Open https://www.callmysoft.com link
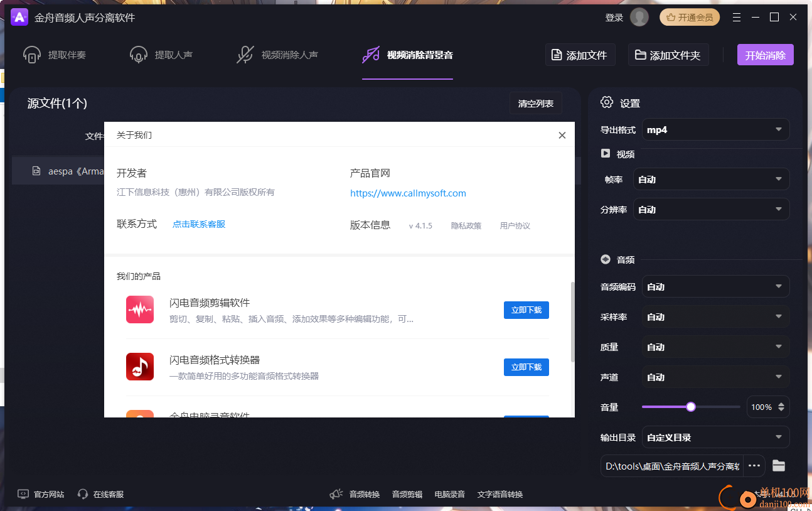This screenshot has width=812, height=511. point(408,193)
